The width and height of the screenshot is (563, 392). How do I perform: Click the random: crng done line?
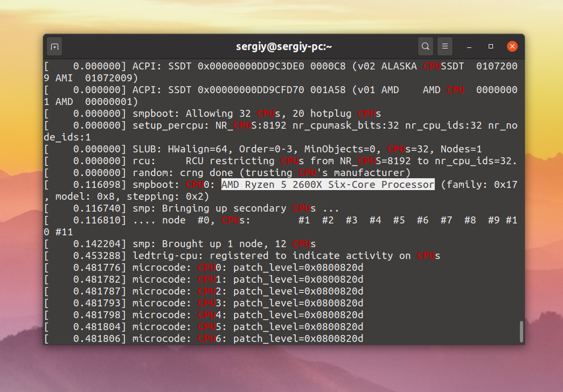[x=227, y=173]
